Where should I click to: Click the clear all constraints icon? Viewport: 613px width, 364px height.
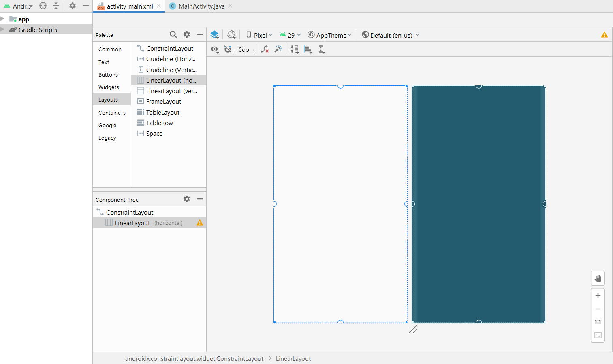(265, 49)
